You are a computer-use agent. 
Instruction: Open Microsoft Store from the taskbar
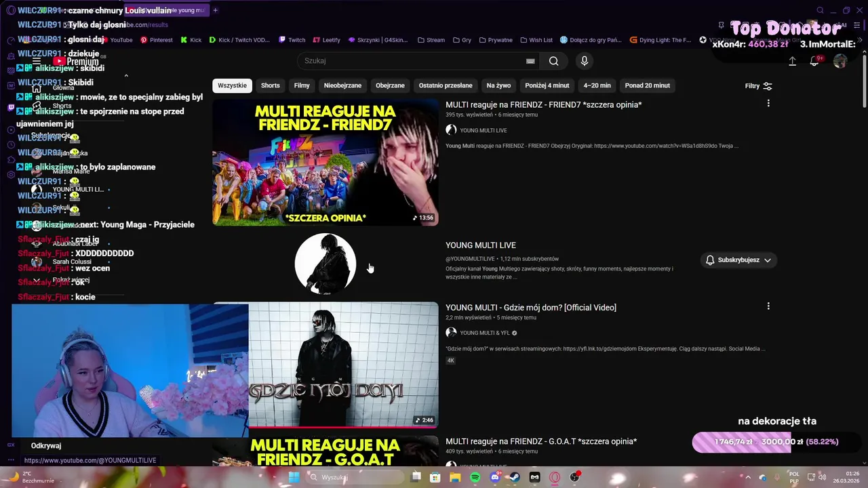pos(435,477)
